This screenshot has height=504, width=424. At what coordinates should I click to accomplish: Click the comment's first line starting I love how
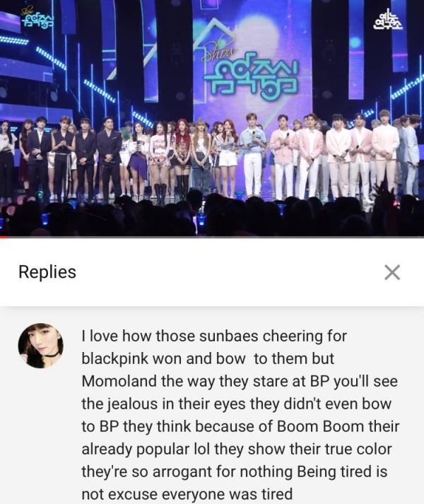click(214, 336)
